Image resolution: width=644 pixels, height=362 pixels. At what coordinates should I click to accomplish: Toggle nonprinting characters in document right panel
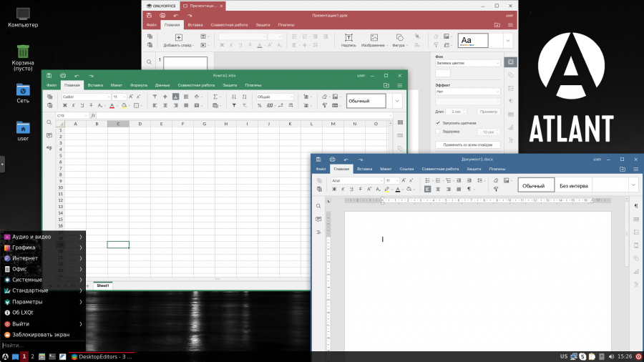(636, 206)
